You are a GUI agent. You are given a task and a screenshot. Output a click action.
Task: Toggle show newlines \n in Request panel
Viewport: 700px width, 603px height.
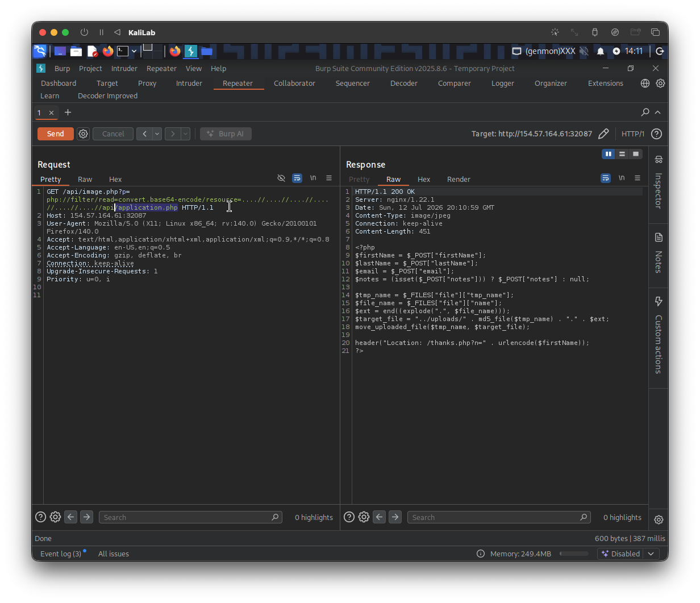(x=313, y=178)
